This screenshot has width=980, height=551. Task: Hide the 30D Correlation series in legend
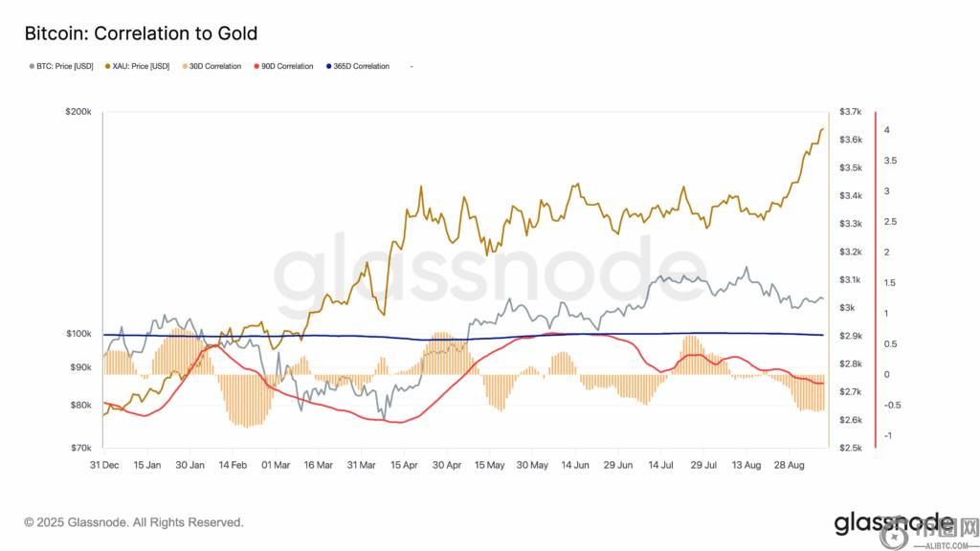[214, 66]
